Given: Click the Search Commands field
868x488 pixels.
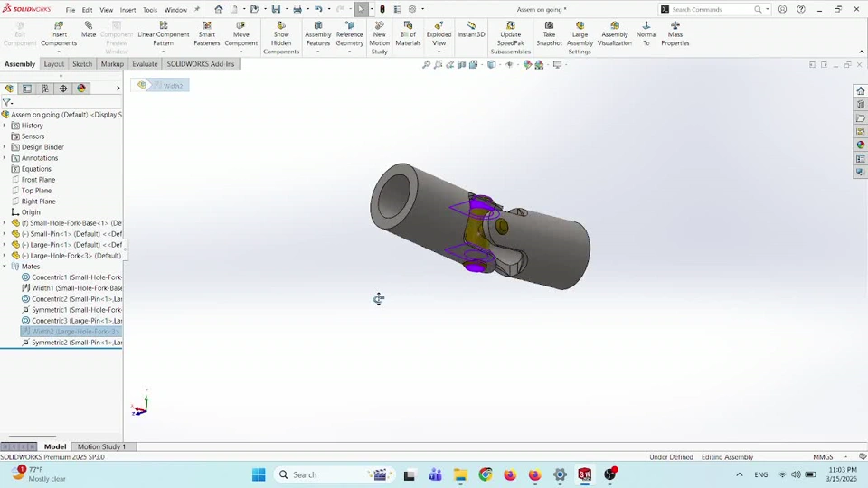Looking at the screenshot, I should (x=712, y=9).
